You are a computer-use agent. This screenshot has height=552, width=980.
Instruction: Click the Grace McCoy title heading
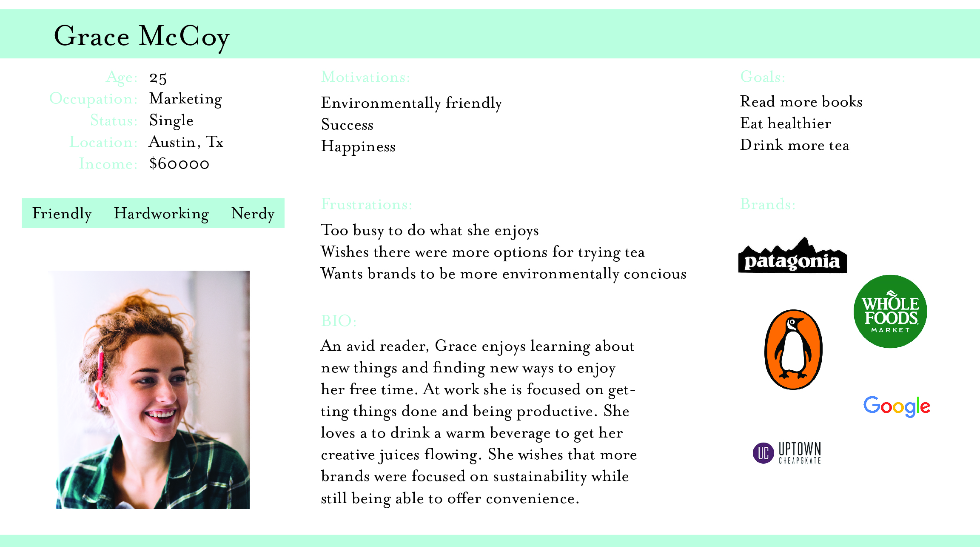pyautogui.click(x=142, y=37)
